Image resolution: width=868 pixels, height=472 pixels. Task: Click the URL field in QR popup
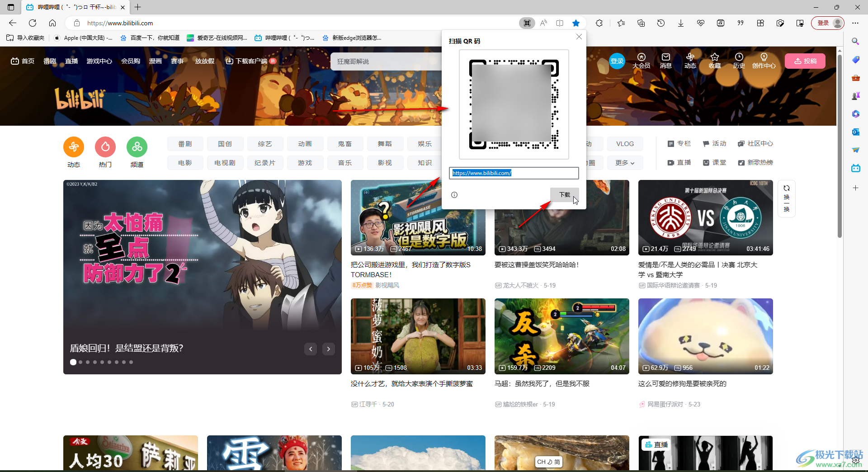click(514, 173)
